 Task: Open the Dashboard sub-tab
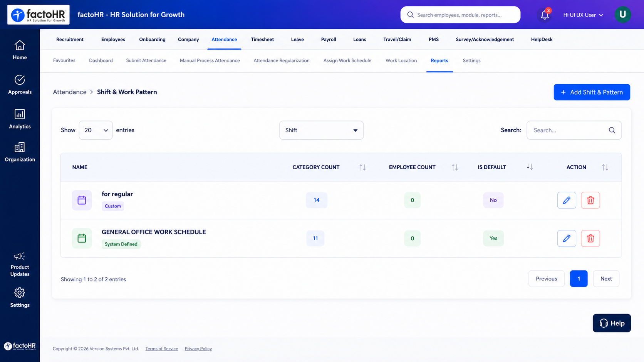coord(101,60)
